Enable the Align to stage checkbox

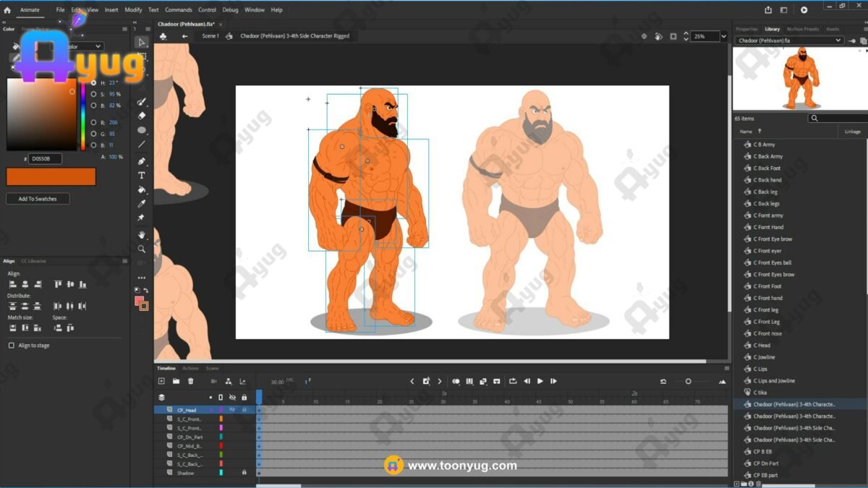point(11,346)
